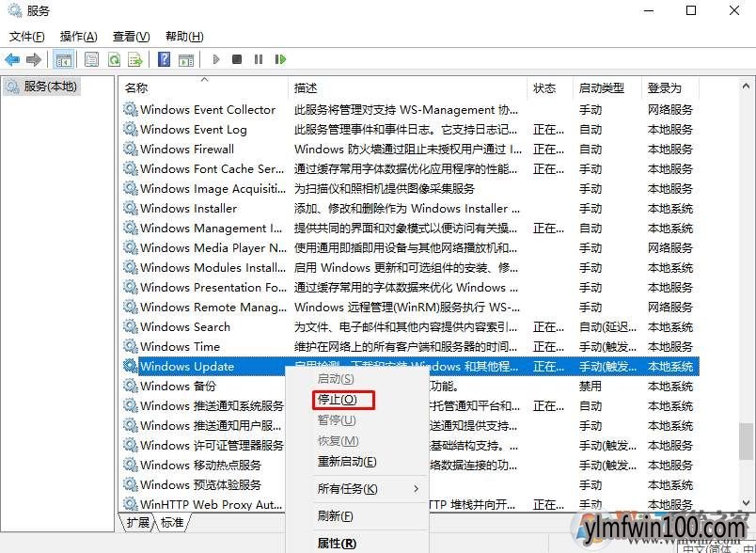Select Windows 预览体验服务 row
Viewport: 756px width, 553px height.
coord(200,485)
